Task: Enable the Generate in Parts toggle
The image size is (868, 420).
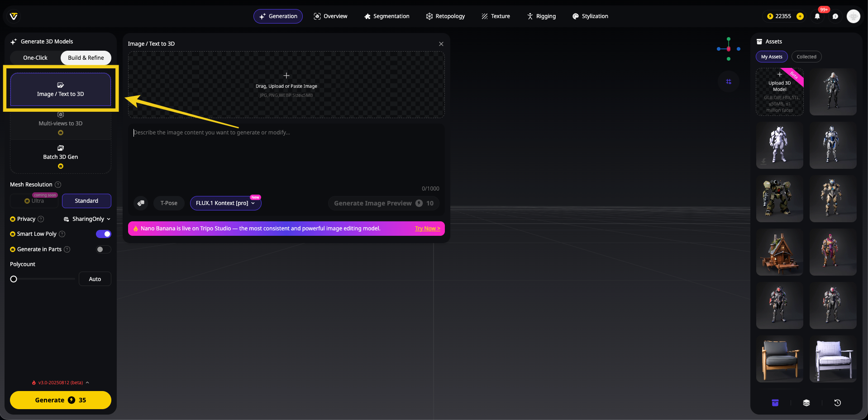Action: point(104,249)
